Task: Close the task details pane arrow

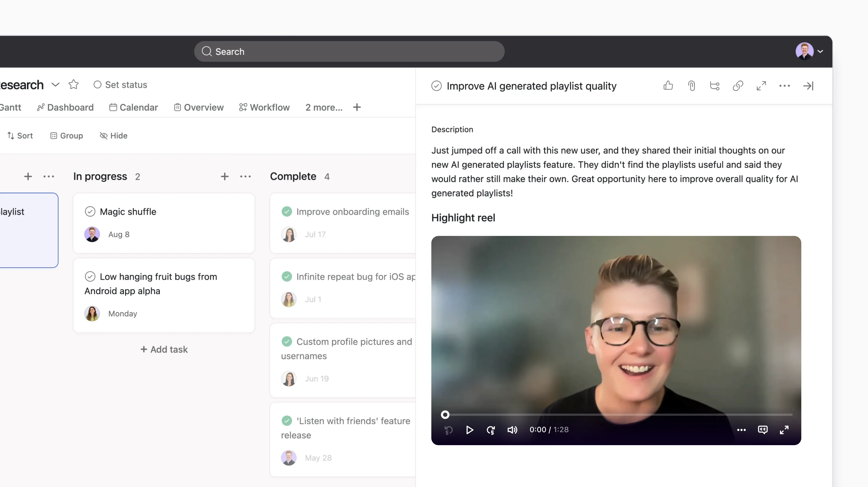Action: [x=808, y=86]
